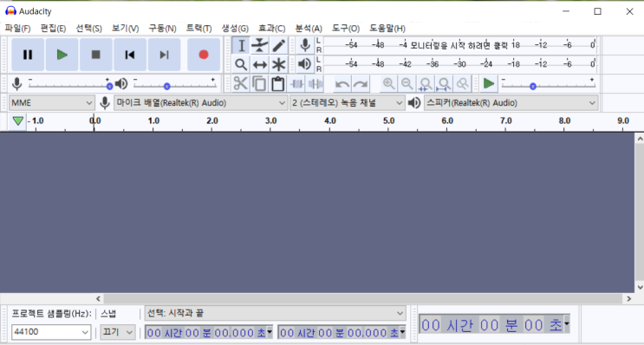The image size is (644, 345).
Task: Open the 보기(V) menu
Action: point(126,29)
